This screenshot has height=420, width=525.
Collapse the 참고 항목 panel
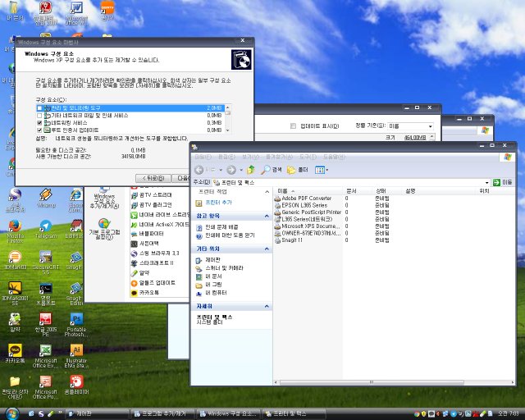[x=267, y=217]
